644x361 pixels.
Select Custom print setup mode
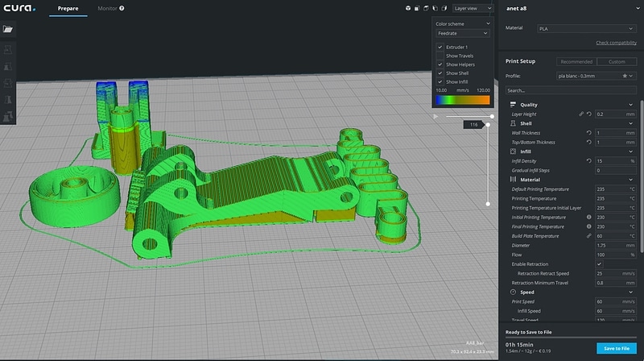click(617, 62)
